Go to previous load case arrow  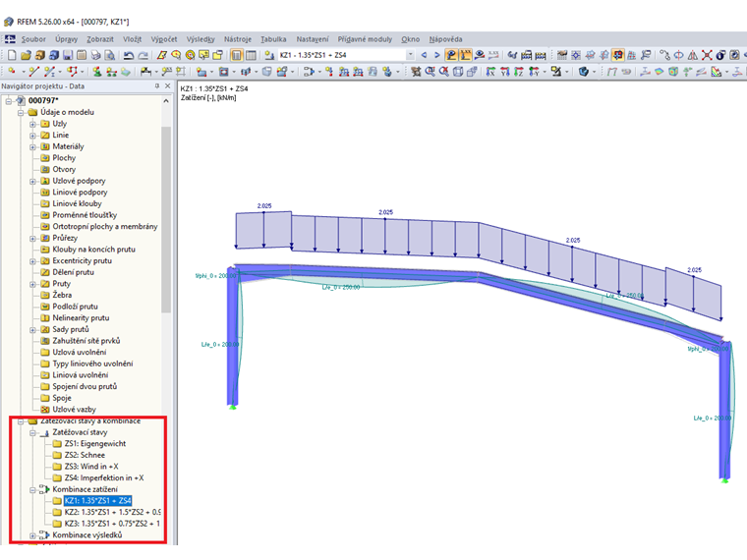pyautogui.click(x=424, y=55)
